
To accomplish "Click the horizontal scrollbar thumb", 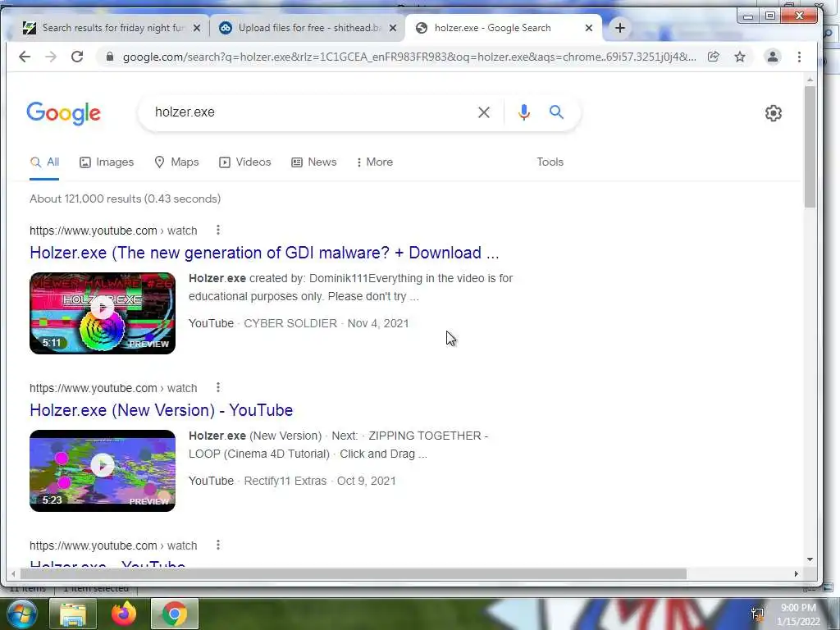I will [354, 573].
